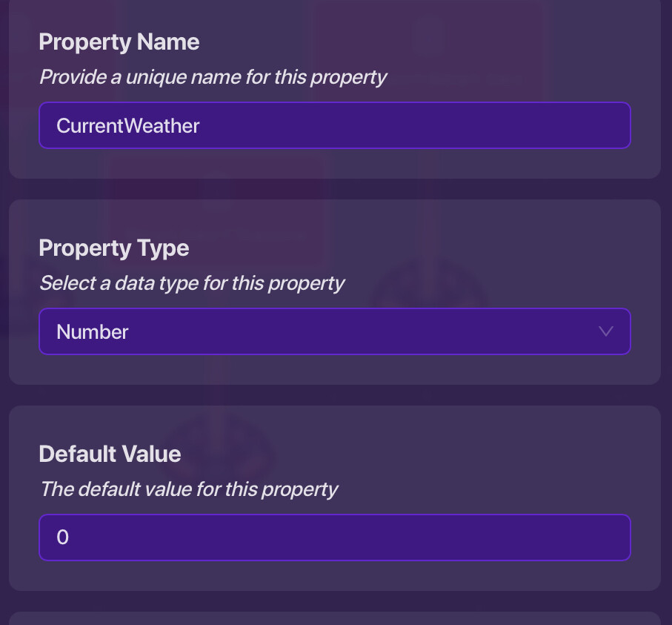Click "The default value for this property" hint
Screen dimensions: 672x625
click(188, 489)
